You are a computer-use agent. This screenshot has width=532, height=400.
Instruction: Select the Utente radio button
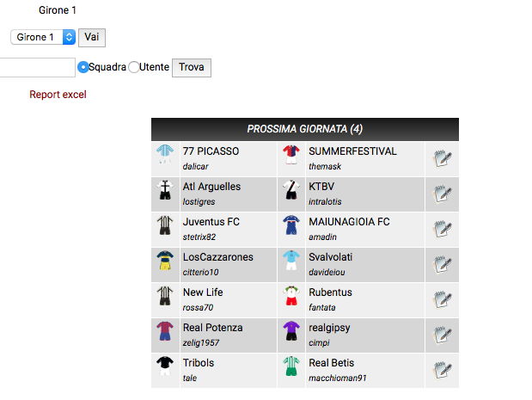pyautogui.click(x=134, y=67)
